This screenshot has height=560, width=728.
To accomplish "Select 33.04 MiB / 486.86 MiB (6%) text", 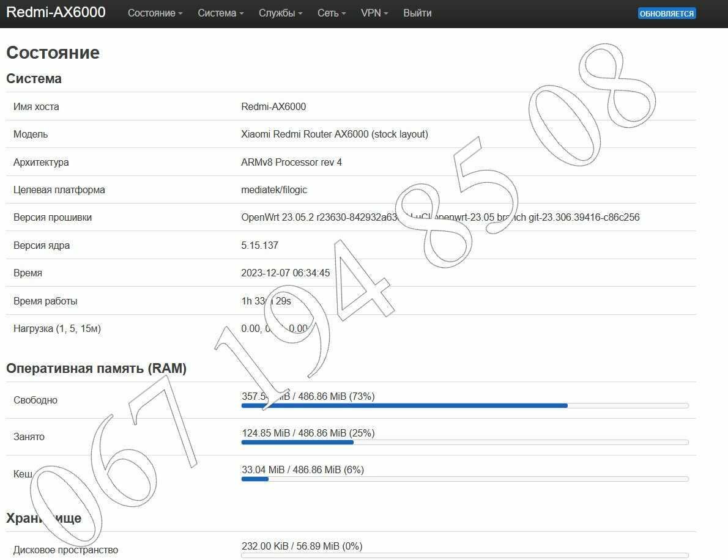I will tap(303, 470).
